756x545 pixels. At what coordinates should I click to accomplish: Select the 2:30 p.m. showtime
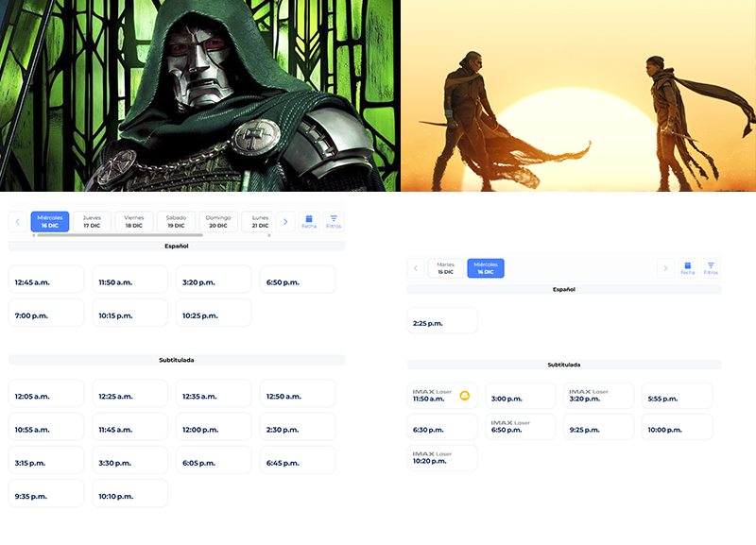point(298,426)
